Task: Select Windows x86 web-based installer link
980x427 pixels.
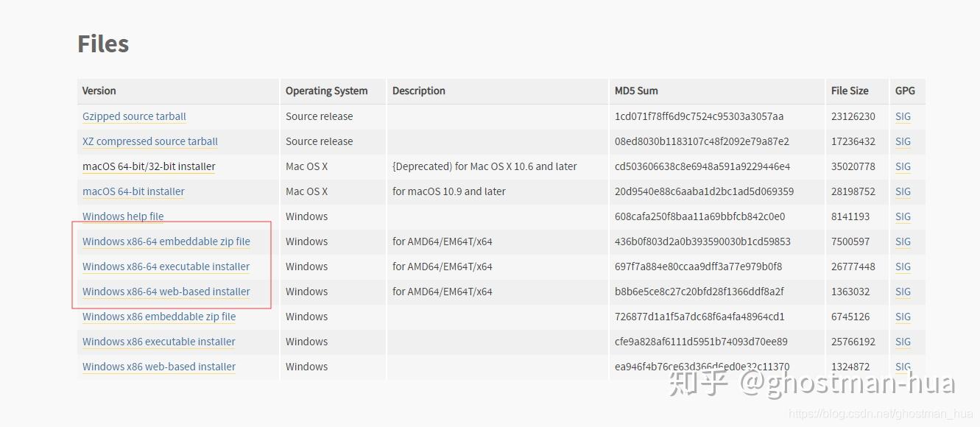Action: click(x=159, y=367)
